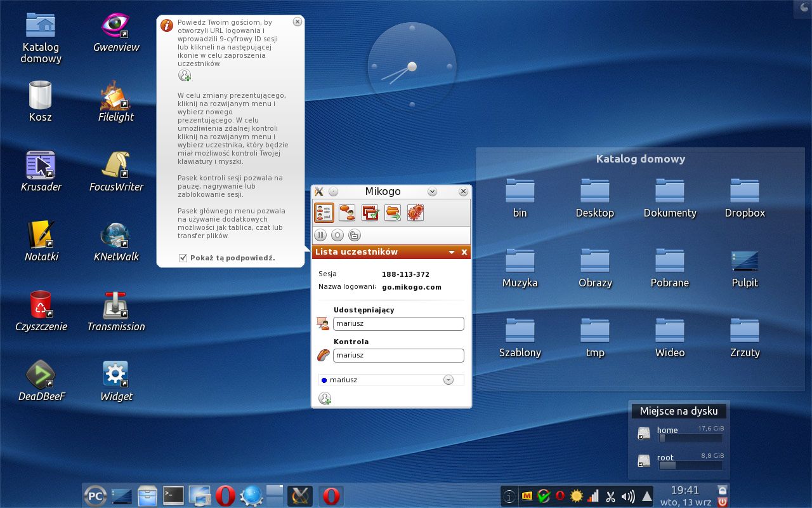Screen dimensions: 812x508
Task: Click the session ID 188-113-372
Action: click(x=405, y=274)
